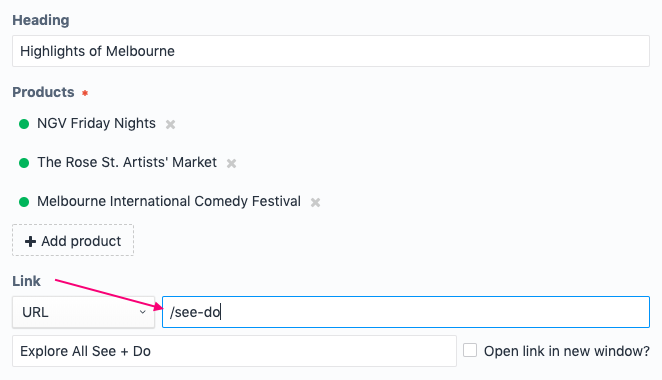Click green status dot beside Melbourne International Comedy Festival
The image size is (662, 380).
click(24, 202)
